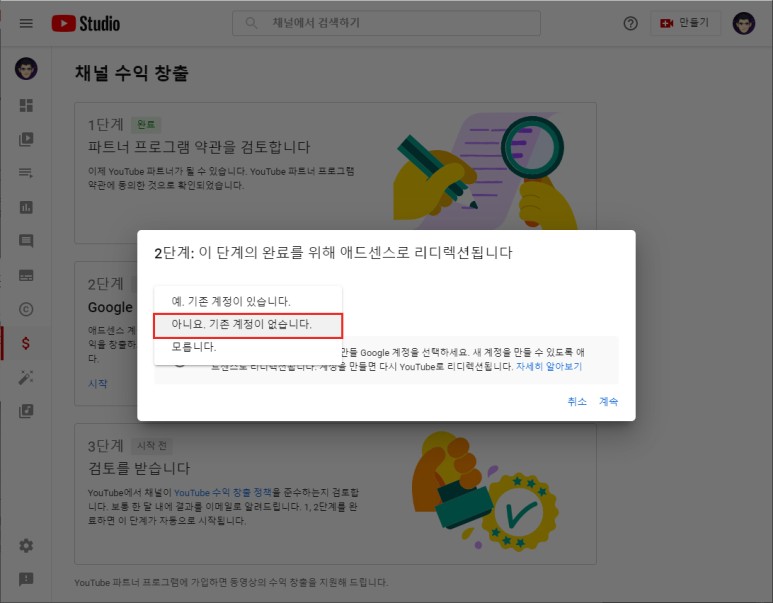Image resolution: width=773 pixels, height=603 pixels.
Task: Click the footer YouTube 파트너 프로그램 text
Action: click(231, 582)
